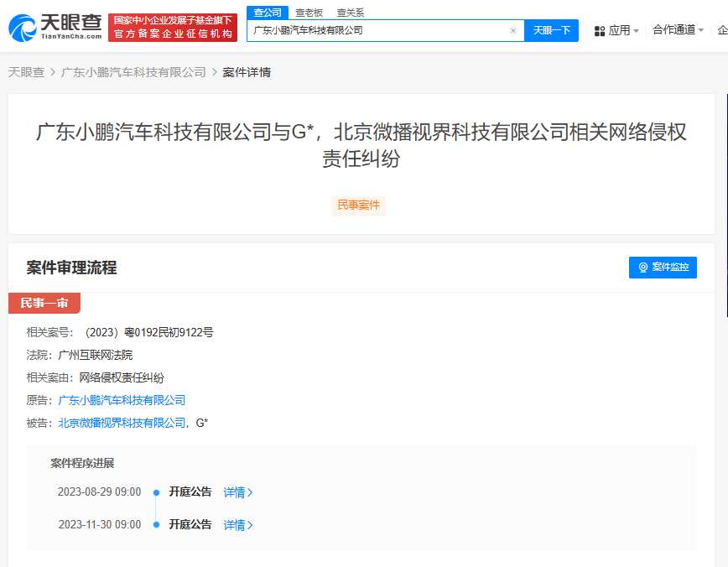Screen dimensions: 728x567
Task: Select the 查公司 search tab
Action: (267, 13)
